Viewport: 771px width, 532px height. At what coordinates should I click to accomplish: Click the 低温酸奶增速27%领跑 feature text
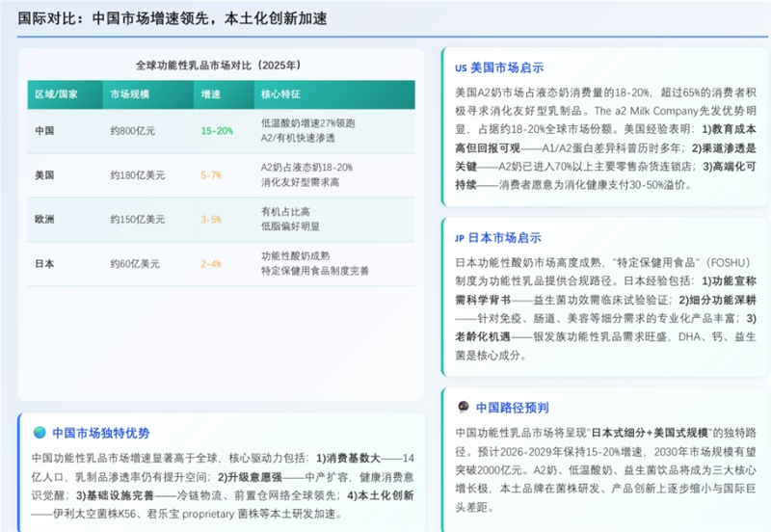pyautogui.click(x=307, y=123)
